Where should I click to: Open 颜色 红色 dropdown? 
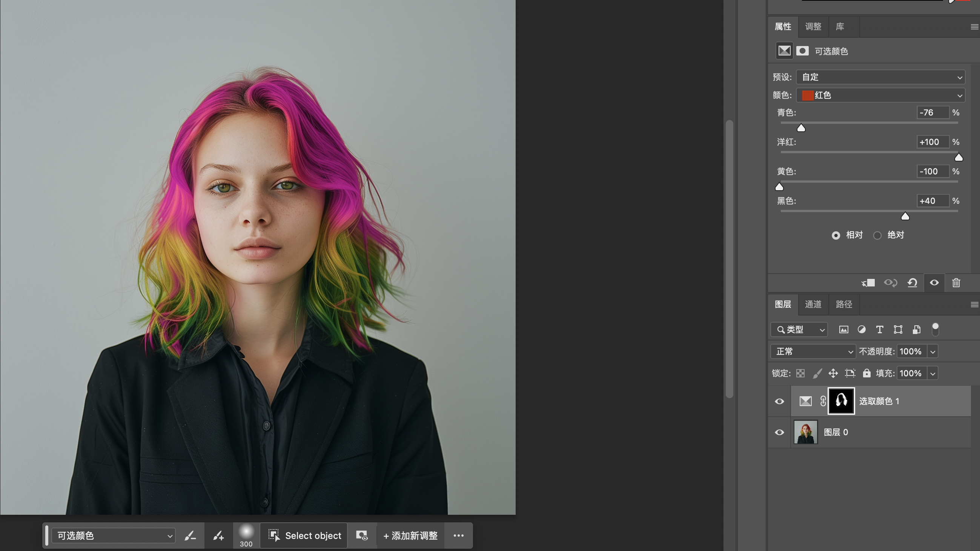coord(880,95)
